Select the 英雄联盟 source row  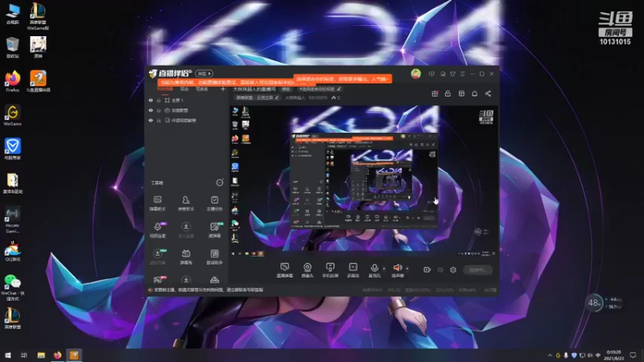pos(187,110)
